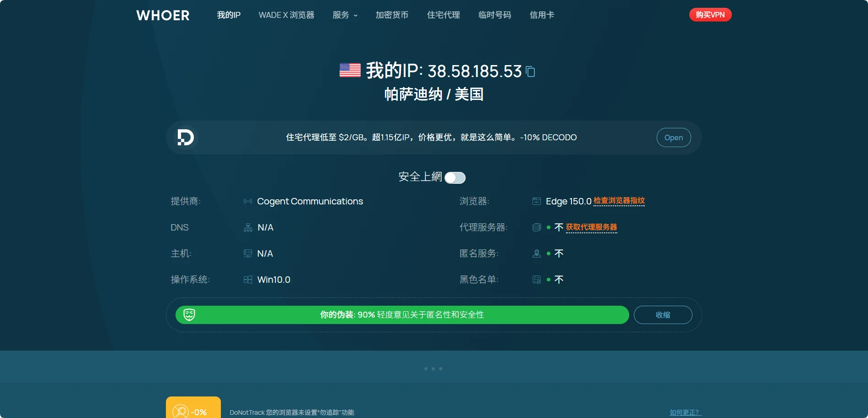868x418 pixels.
Task: Click the mask shield icon in the green bar
Action: [189, 314]
